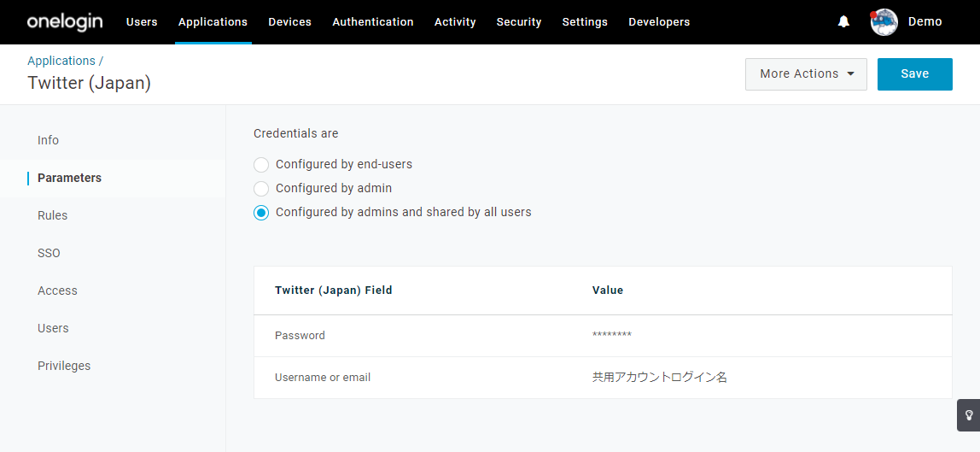
Task: Open the notifications bell
Action: pyautogui.click(x=843, y=22)
